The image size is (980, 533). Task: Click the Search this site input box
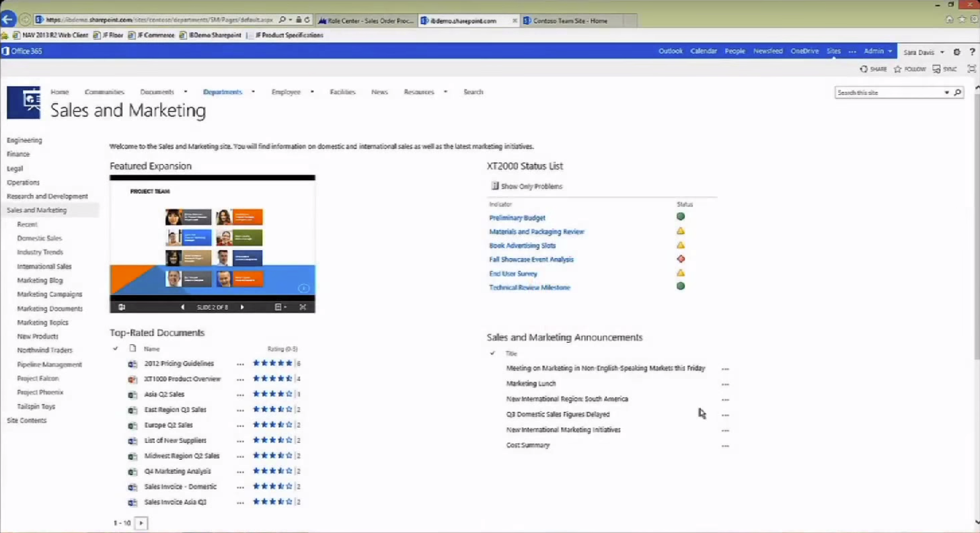(888, 93)
